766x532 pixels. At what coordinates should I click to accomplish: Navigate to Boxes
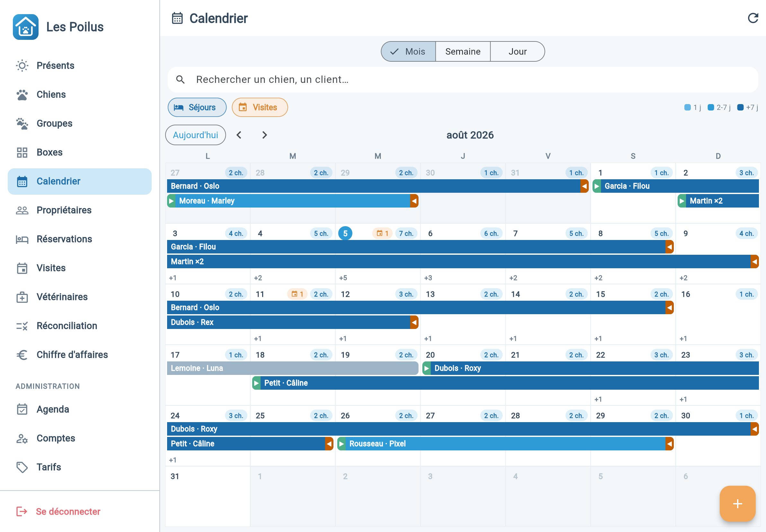click(x=80, y=152)
